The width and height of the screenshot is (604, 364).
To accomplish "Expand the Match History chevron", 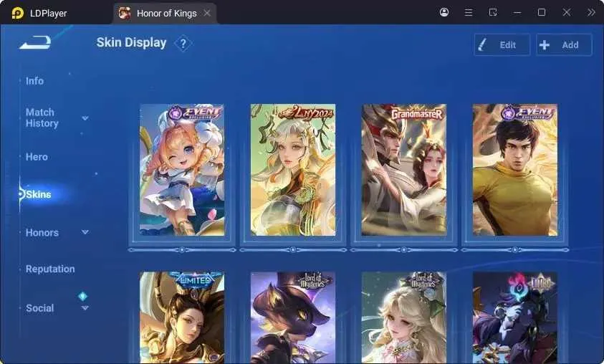I will [x=85, y=118].
